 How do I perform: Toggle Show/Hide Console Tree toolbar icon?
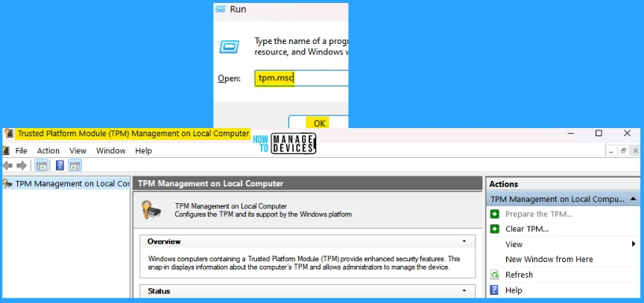pyautogui.click(x=42, y=166)
